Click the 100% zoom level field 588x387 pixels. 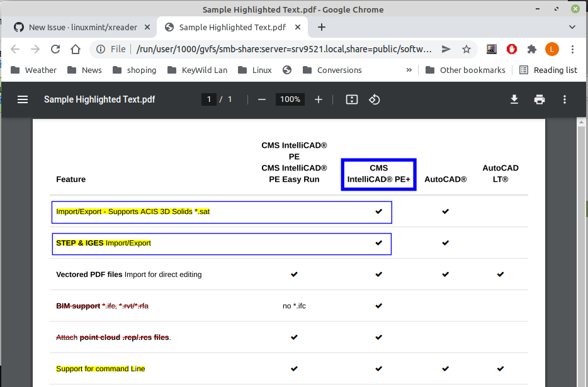[290, 99]
